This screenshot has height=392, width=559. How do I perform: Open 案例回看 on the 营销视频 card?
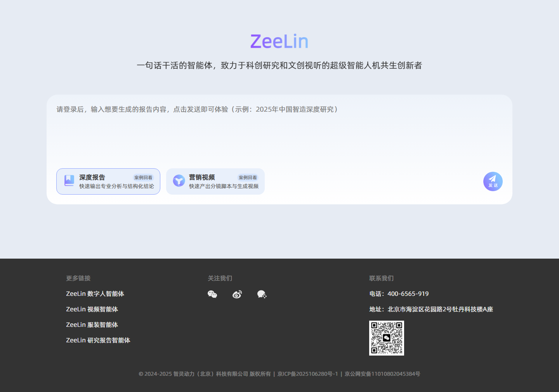pos(248,177)
